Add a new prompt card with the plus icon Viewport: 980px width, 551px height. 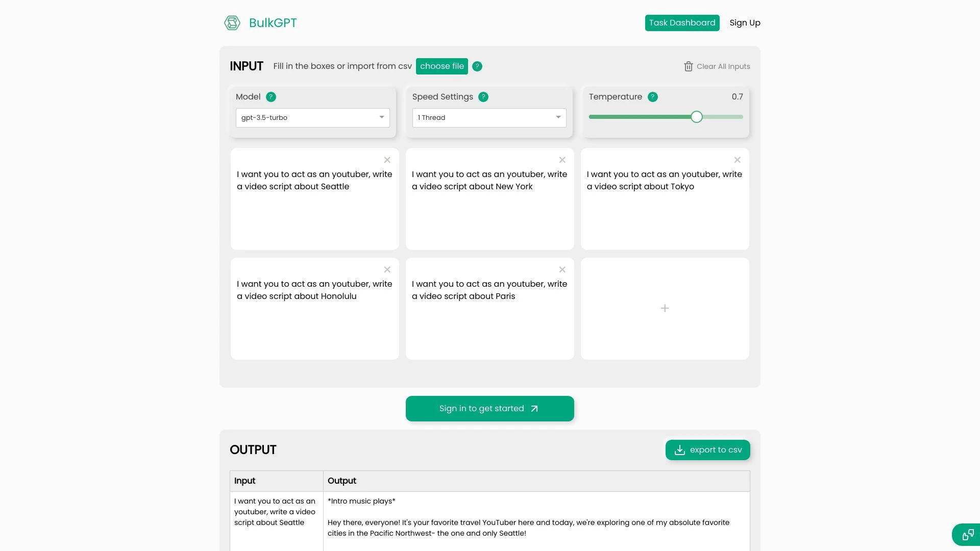point(665,308)
